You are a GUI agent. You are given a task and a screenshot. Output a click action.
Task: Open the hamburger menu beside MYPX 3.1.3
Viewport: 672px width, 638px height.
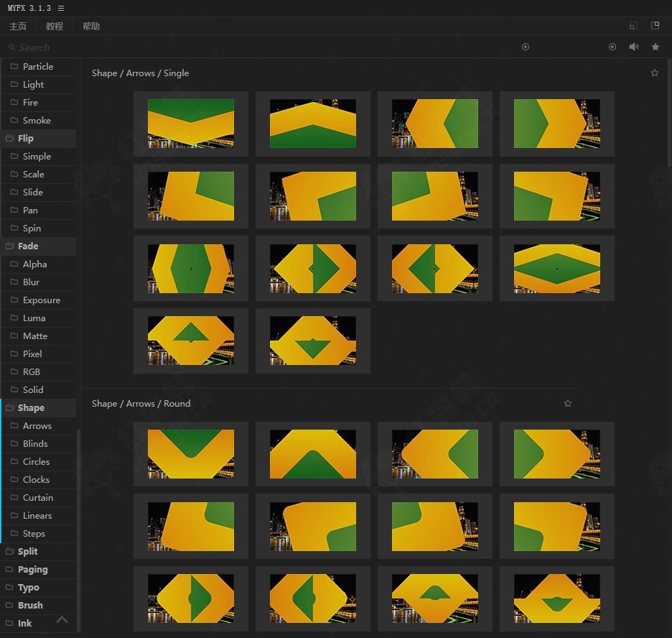point(61,8)
